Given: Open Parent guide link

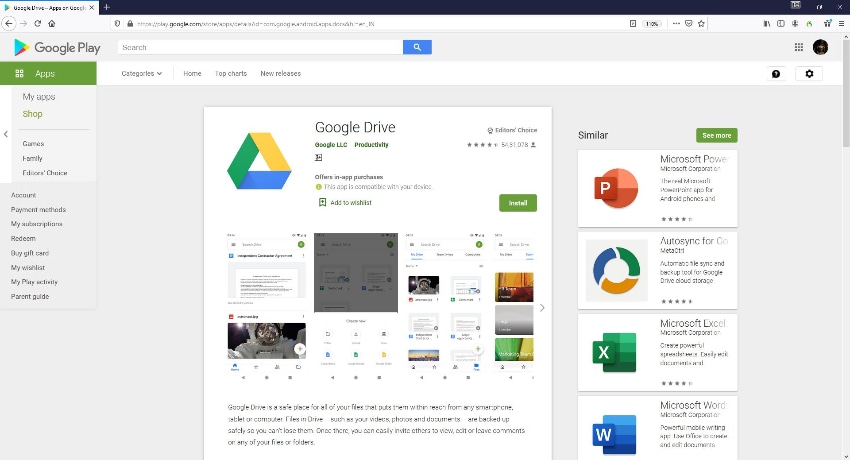Looking at the screenshot, I should pyautogui.click(x=30, y=296).
